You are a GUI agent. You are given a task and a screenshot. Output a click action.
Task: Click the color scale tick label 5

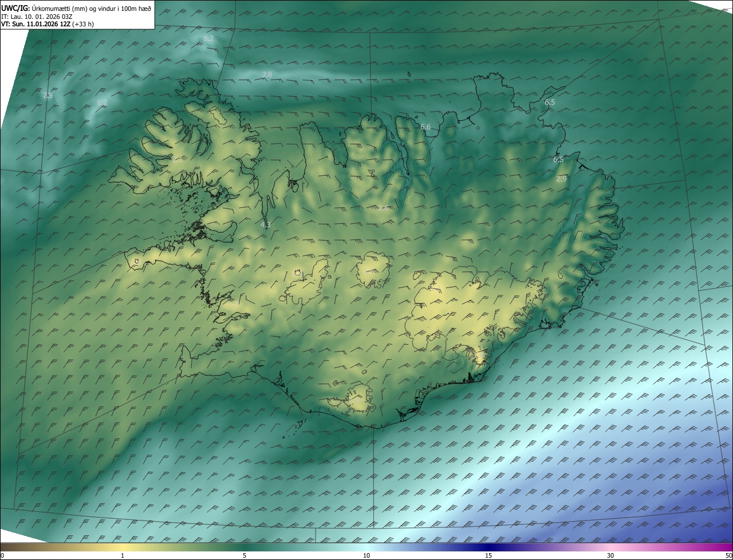(245, 555)
